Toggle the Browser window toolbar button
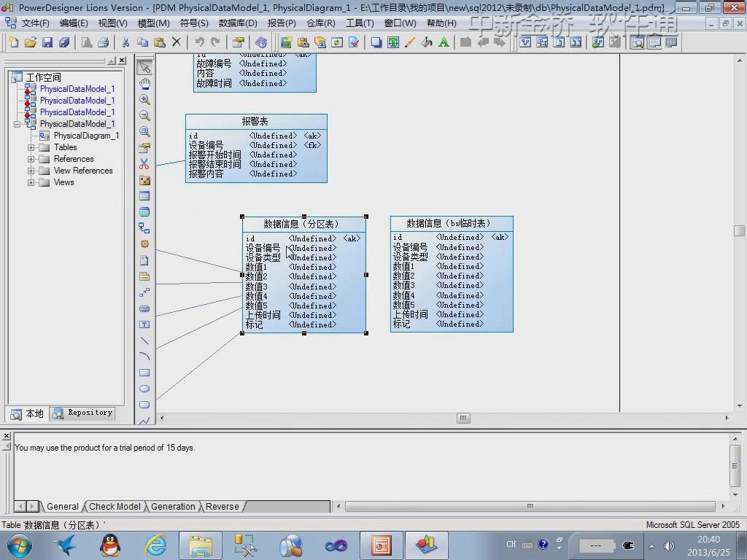 [x=638, y=42]
